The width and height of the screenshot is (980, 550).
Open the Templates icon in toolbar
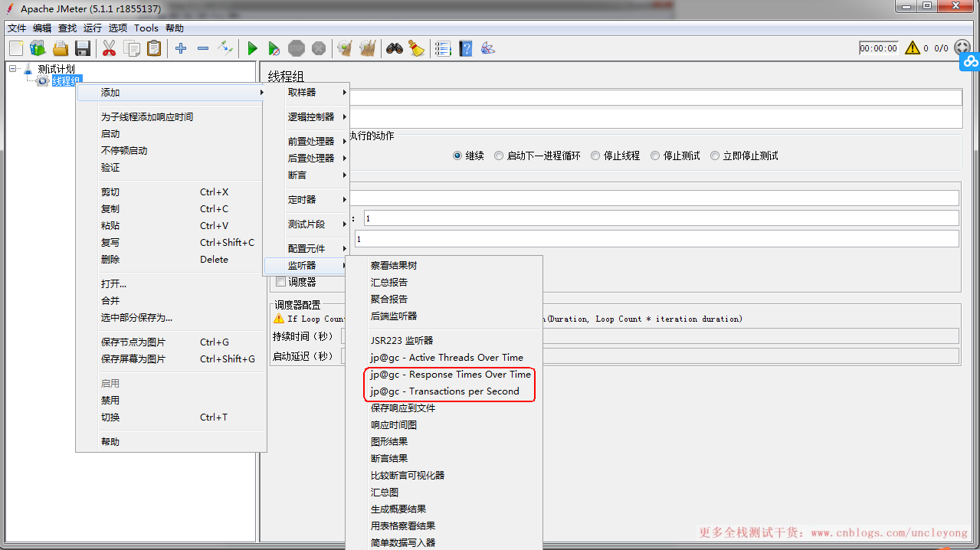click(x=38, y=48)
